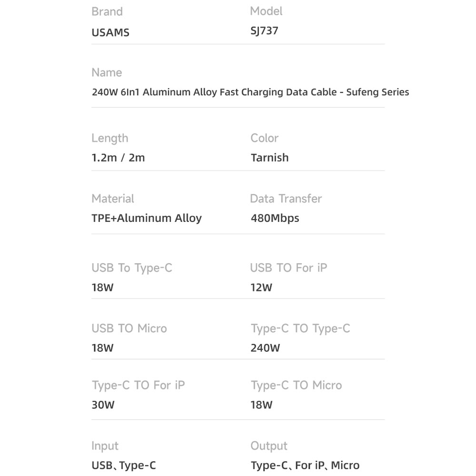The height and width of the screenshot is (476, 476).
Task: Click the 12W value under USB TO For iP
Action: tap(261, 287)
